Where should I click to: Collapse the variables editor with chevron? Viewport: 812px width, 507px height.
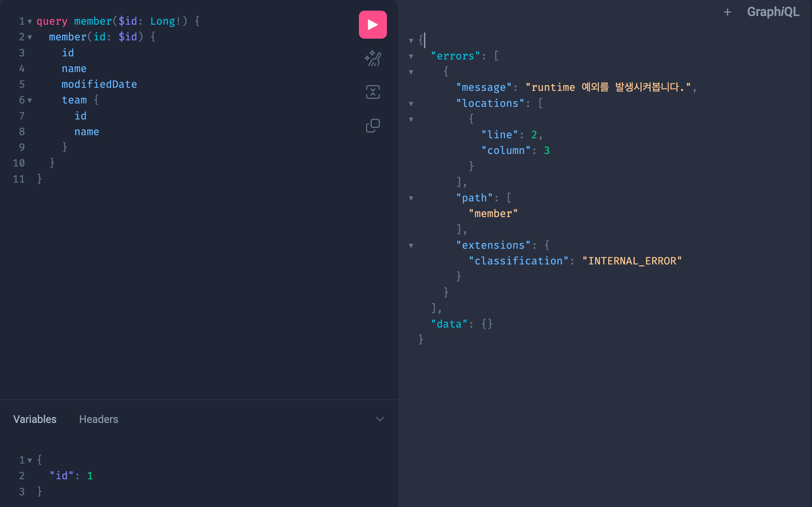[380, 419]
